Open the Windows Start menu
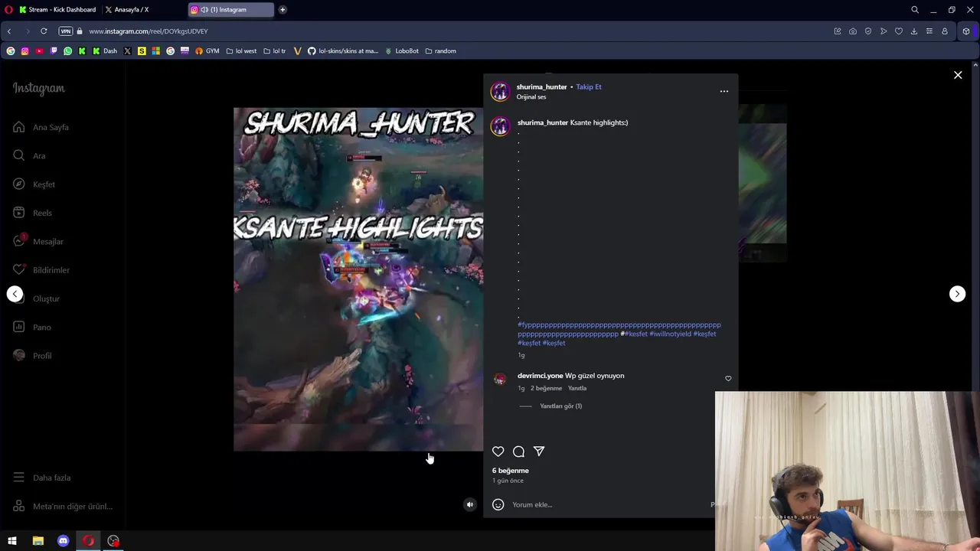This screenshot has height=551, width=980. point(12,541)
